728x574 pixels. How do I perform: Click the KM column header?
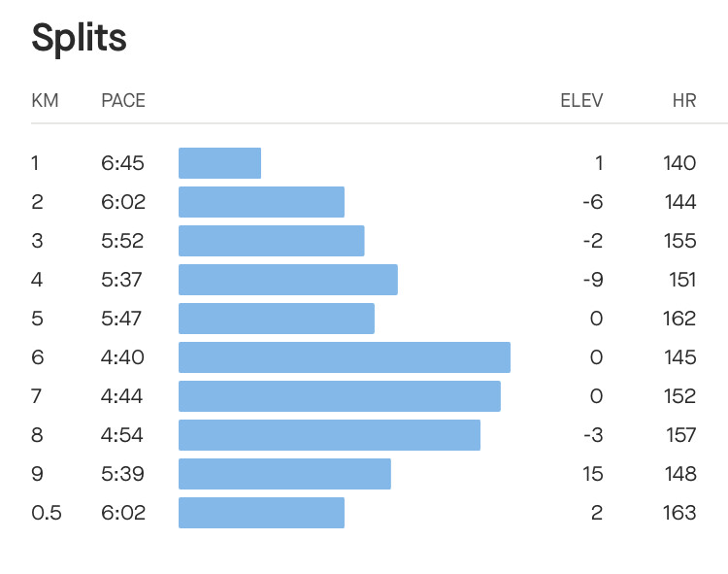click(45, 100)
